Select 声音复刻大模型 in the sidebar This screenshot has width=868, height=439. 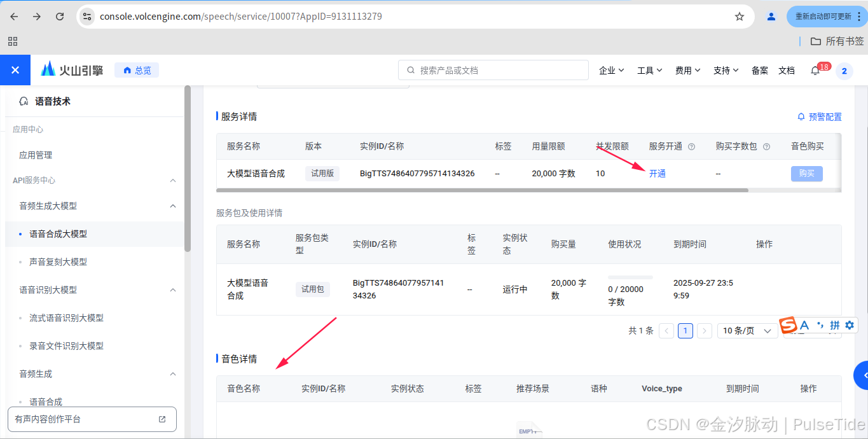point(59,262)
